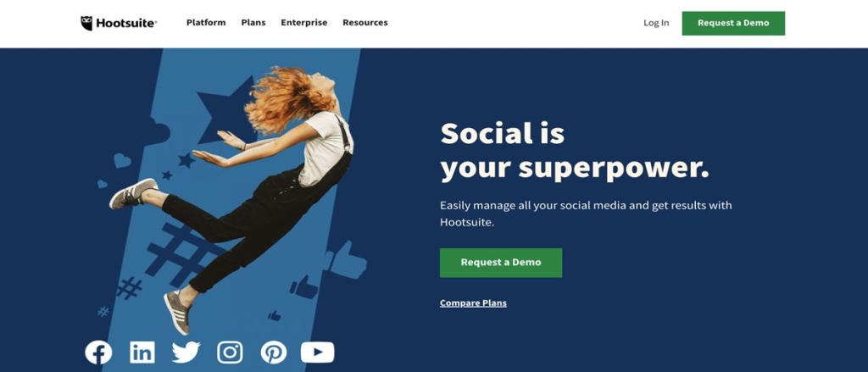The width and height of the screenshot is (868, 372).
Task: Expand the Enterprise navigation menu
Action: 304,23
